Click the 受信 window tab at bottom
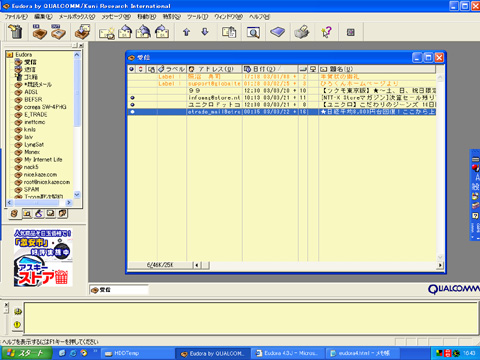The width and height of the screenshot is (480, 360). click(119, 290)
